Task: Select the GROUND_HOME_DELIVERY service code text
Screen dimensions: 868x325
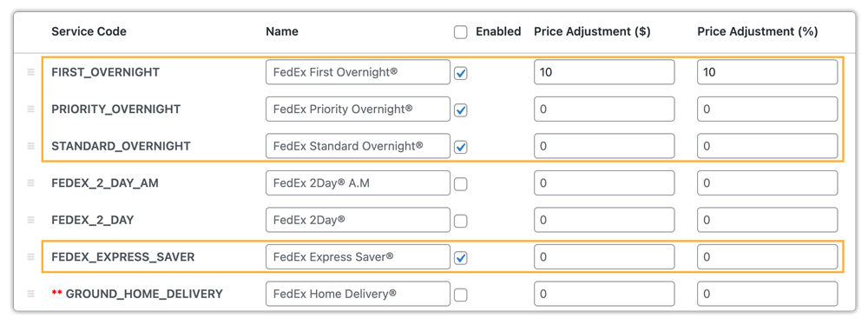Action: (144, 294)
